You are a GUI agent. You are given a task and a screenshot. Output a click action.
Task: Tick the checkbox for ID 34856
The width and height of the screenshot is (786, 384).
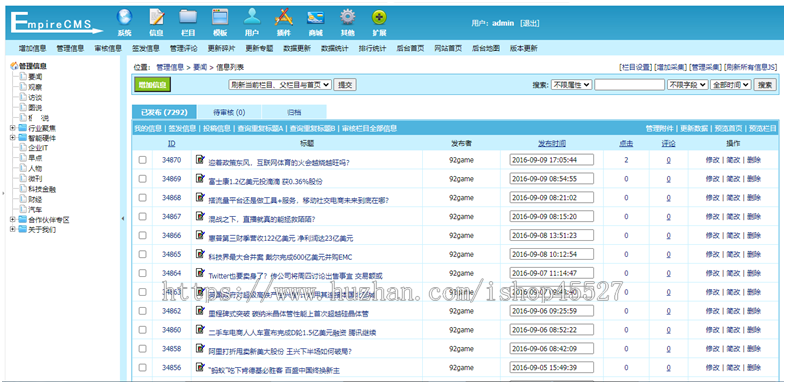(142, 367)
